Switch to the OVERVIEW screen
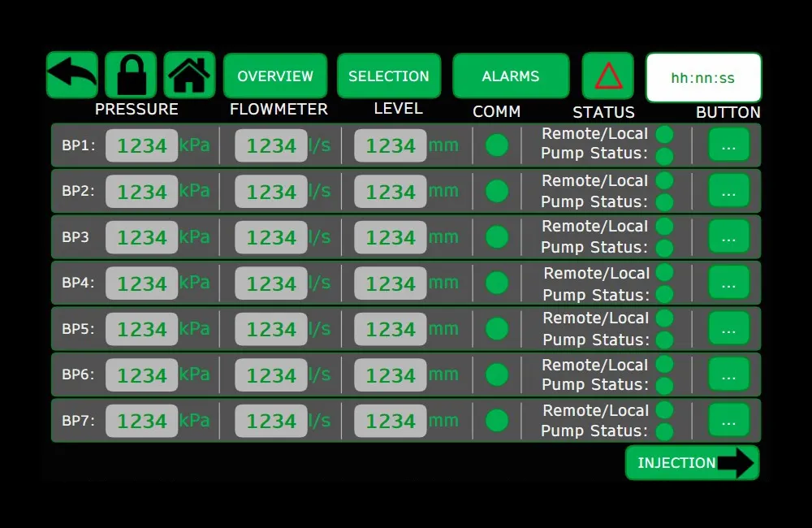This screenshot has width=812, height=528. [274, 76]
